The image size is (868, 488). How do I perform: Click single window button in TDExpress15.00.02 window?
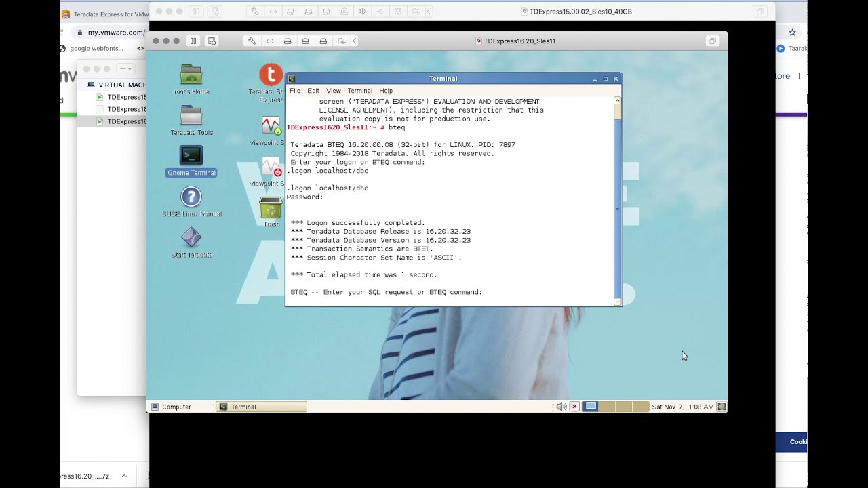[760, 12]
